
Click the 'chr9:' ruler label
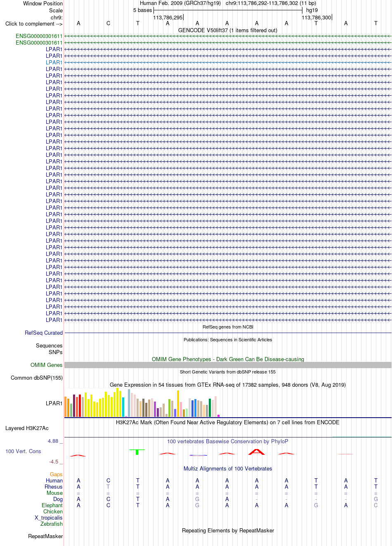(x=57, y=17)
